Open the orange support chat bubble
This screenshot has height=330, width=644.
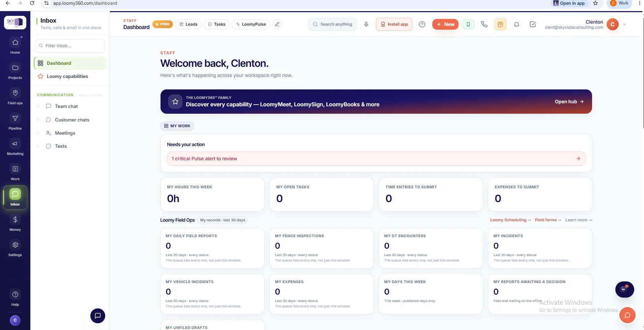coord(627,315)
